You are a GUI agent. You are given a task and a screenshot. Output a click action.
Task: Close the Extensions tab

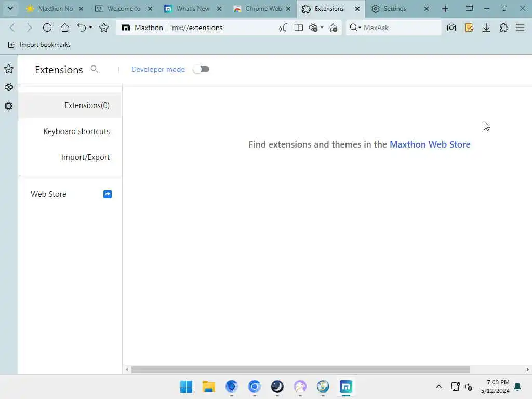point(357,9)
